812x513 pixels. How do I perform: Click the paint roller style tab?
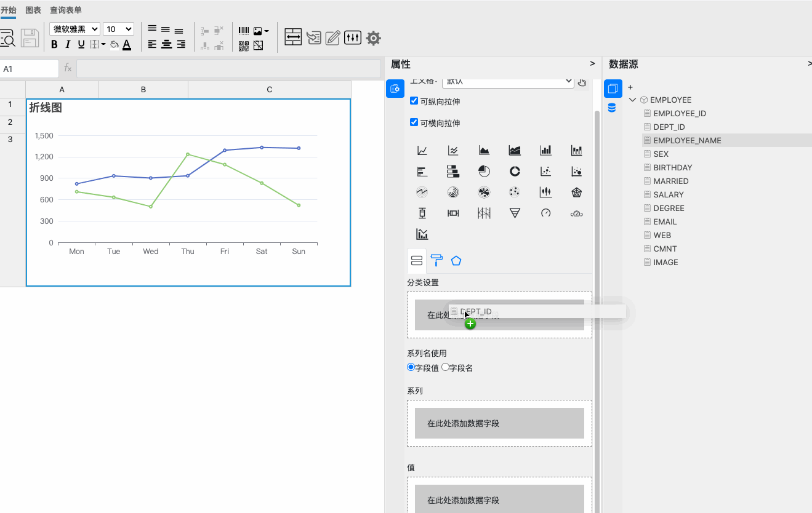(x=436, y=260)
